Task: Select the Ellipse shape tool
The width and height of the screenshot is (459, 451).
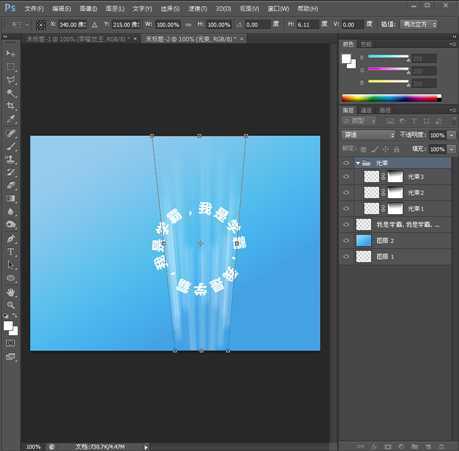Action: tap(11, 278)
